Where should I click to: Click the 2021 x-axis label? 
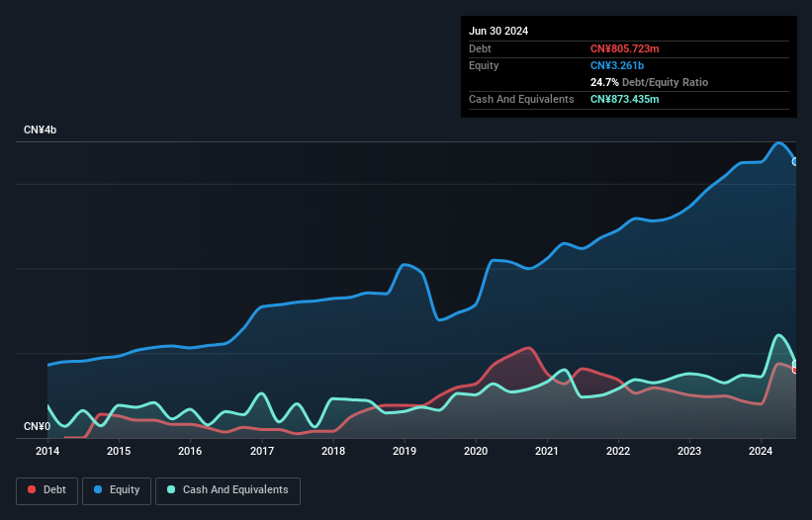pyautogui.click(x=547, y=451)
